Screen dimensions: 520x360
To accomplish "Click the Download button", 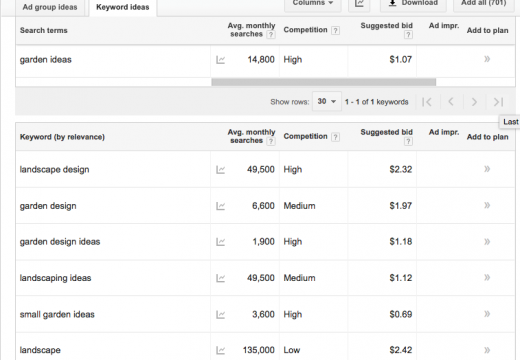I will coord(414,4).
